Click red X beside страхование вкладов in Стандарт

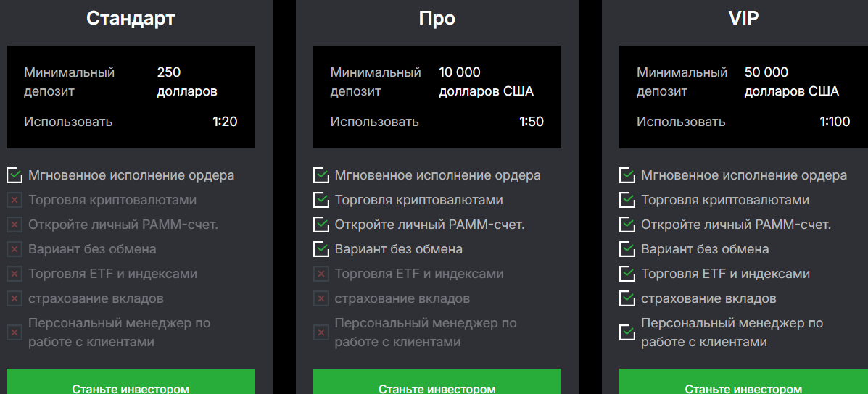point(15,299)
